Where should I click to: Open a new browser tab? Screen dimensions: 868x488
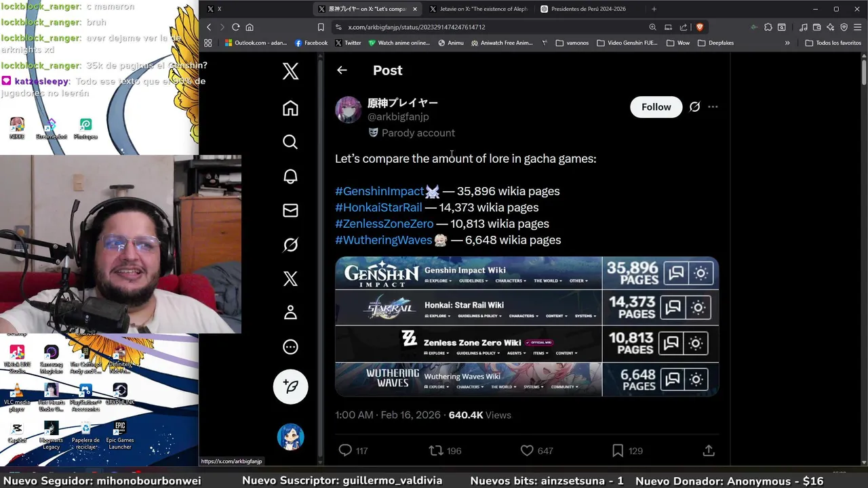pyautogui.click(x=654, y=9)
